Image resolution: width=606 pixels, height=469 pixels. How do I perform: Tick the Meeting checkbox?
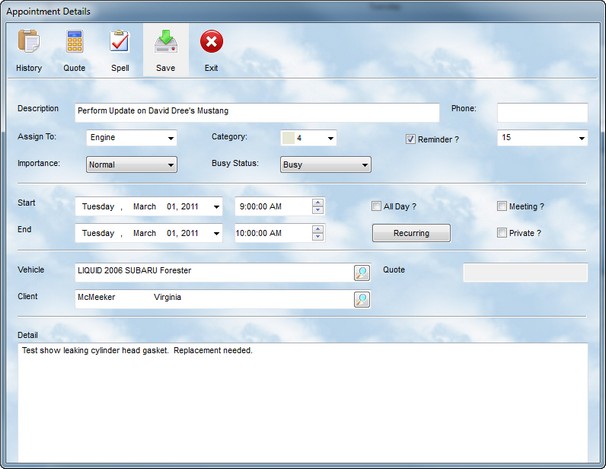(x=502, y=207)
